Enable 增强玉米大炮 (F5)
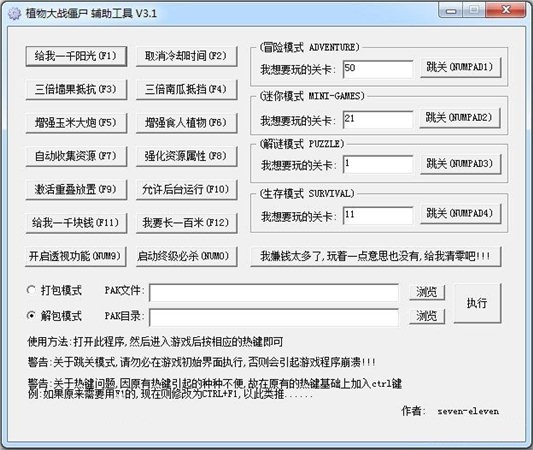This screenshot has width=533, height=450. click(76, 123)
